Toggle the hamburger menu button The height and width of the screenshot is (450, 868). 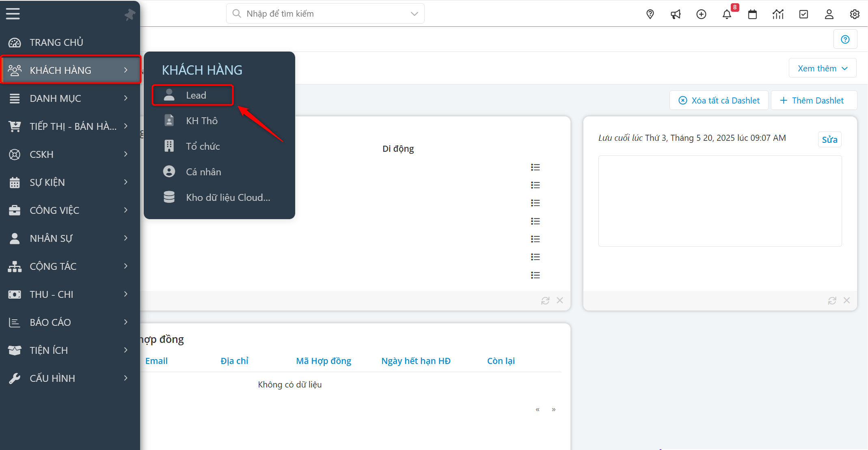[13, 14]
